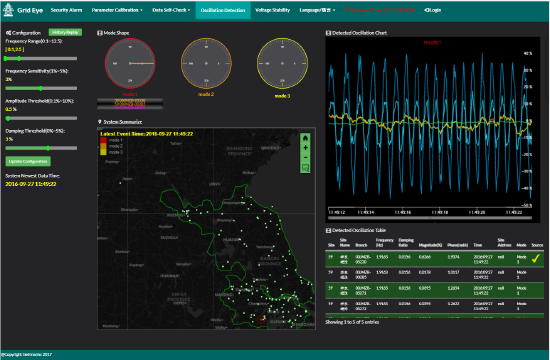Click the History Replay button

(x=65, y=32)
